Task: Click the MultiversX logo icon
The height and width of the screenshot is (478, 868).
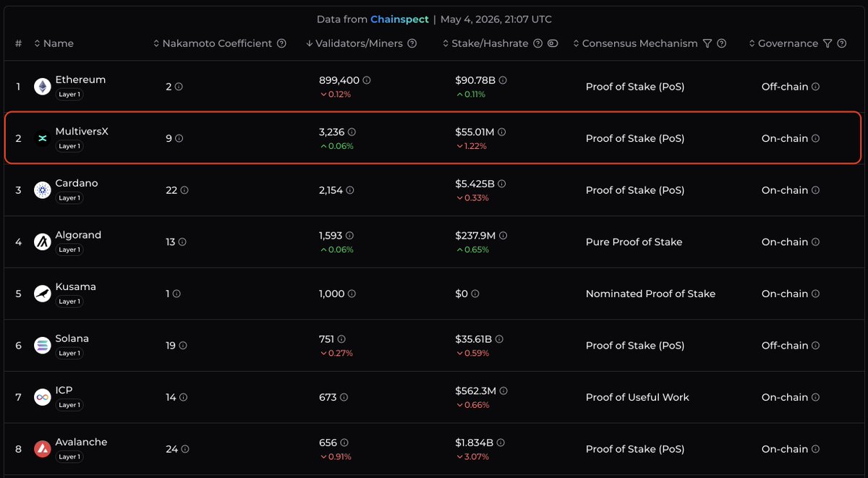Action: click(x=43, y=138)
